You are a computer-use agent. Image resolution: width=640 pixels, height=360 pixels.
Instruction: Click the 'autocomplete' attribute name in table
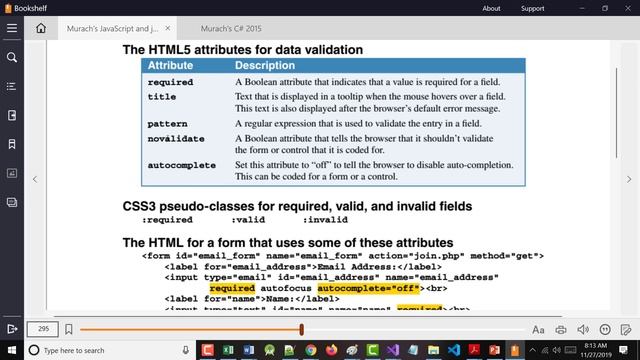[182, 165]
